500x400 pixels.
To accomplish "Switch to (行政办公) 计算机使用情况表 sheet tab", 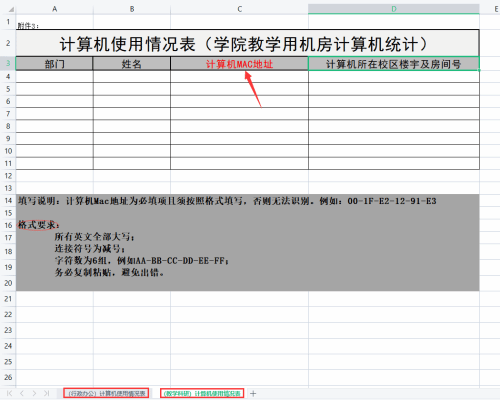I will tap(106, 393).
